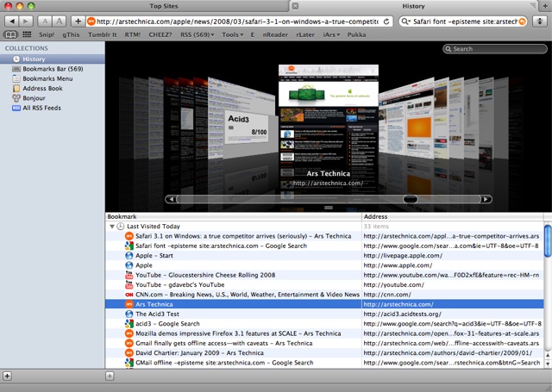Expand the RSS (569) bookmarks folder
Viewport: 552px width, 392px height.
(x=198, y=34)
